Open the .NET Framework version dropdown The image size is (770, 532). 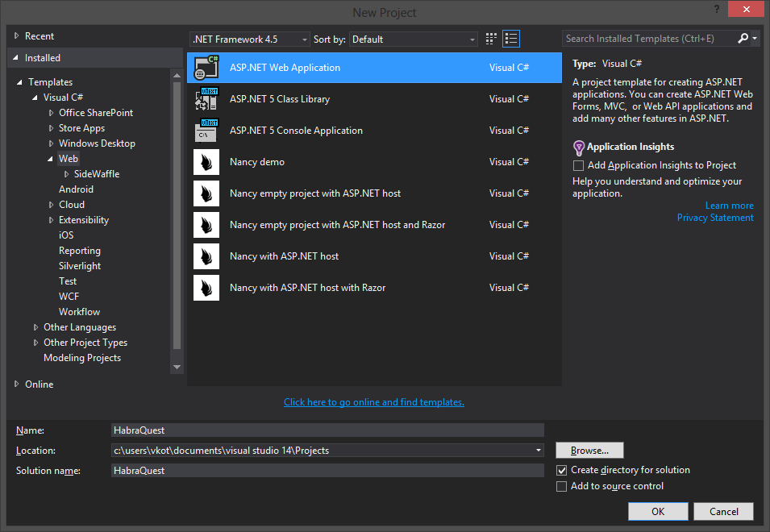249,39
